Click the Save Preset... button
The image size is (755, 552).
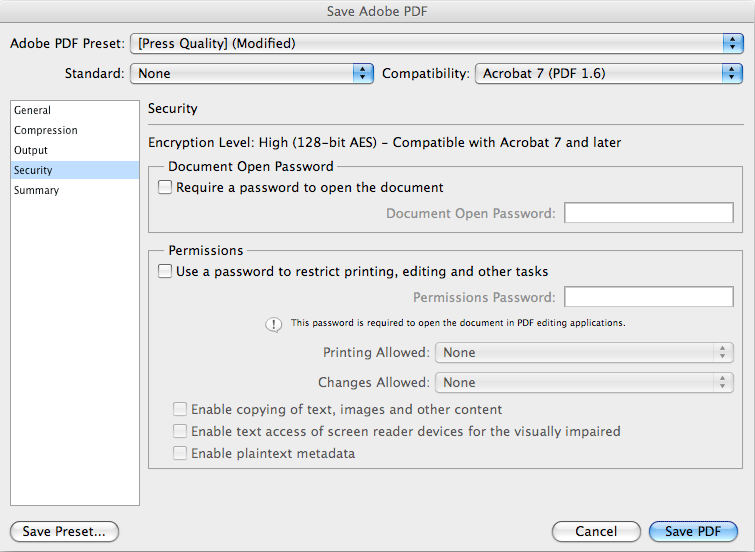tap(65, 531)
